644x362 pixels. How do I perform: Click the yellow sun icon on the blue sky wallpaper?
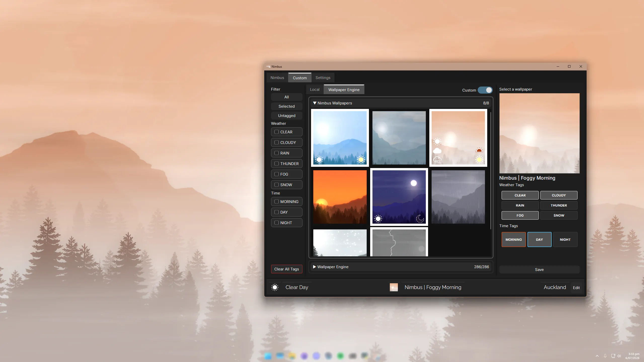pos(361,159)
